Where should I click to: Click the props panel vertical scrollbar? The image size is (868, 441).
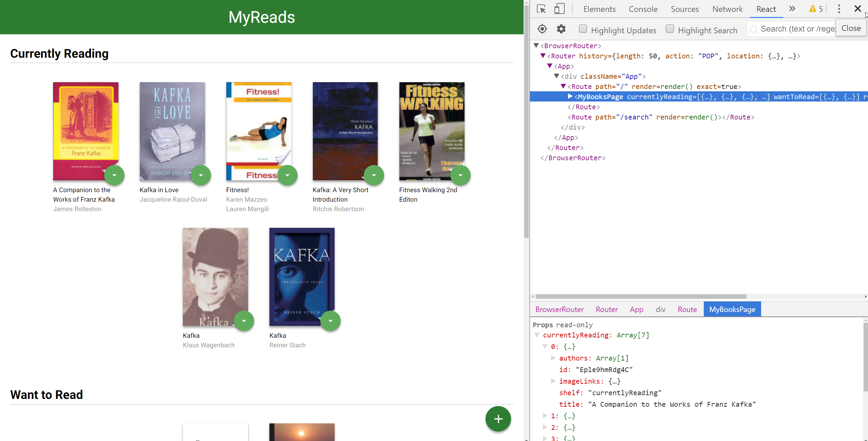tap(865, 356)
